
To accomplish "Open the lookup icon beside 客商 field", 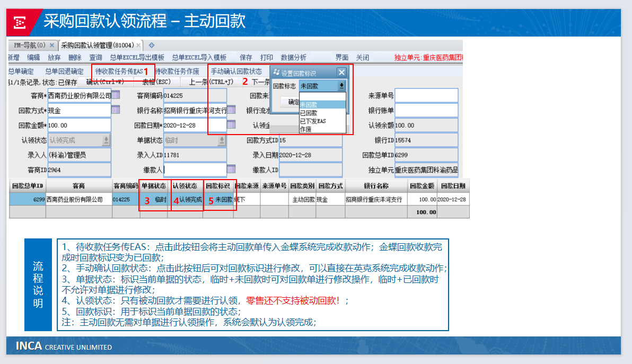I will [x=116, y=95].
